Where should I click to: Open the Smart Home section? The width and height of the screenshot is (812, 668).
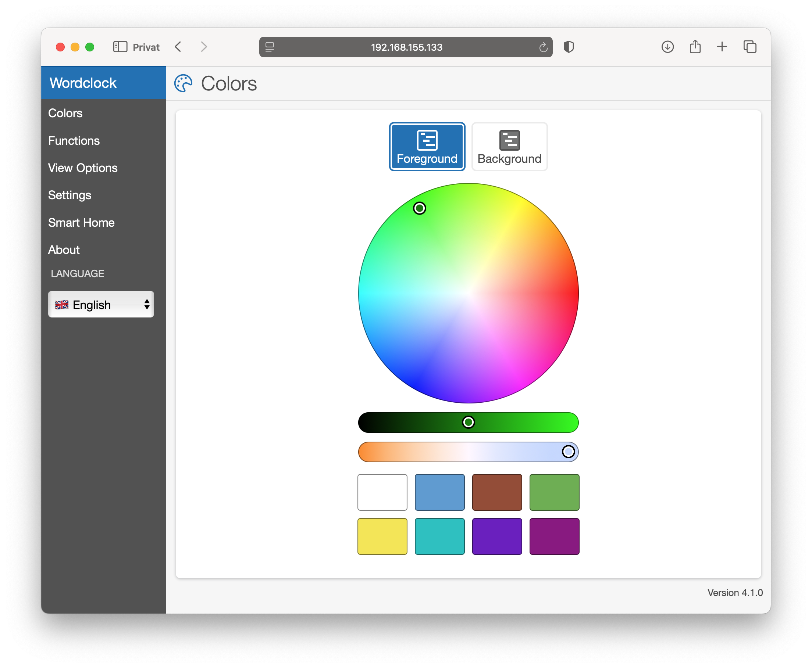tap(81, 223)
